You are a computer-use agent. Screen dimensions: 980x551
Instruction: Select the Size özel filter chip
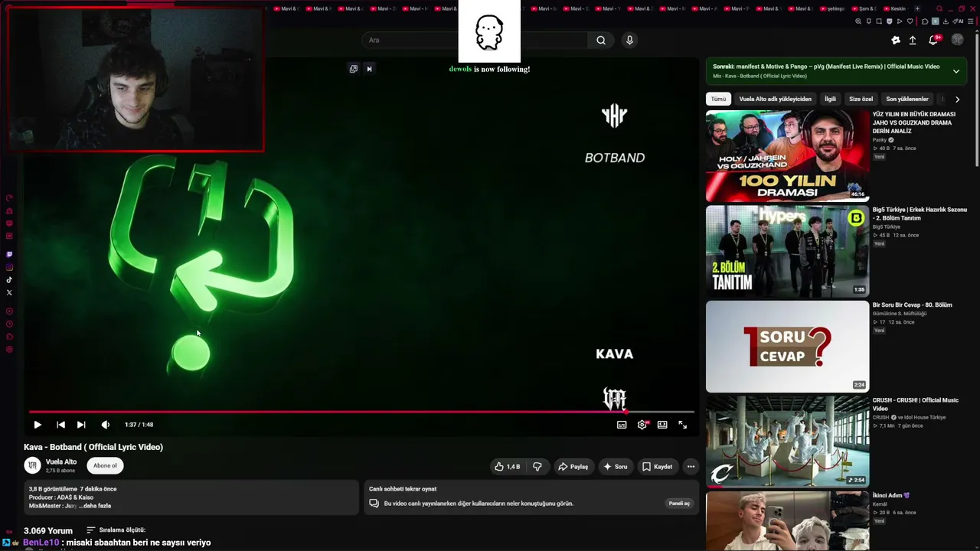click(x=861, y=99)
